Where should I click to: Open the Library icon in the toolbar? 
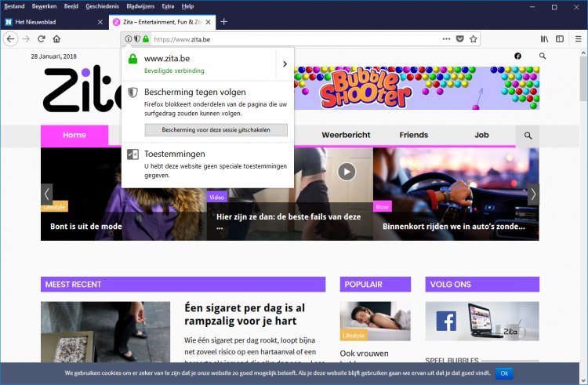coord(544,39)
